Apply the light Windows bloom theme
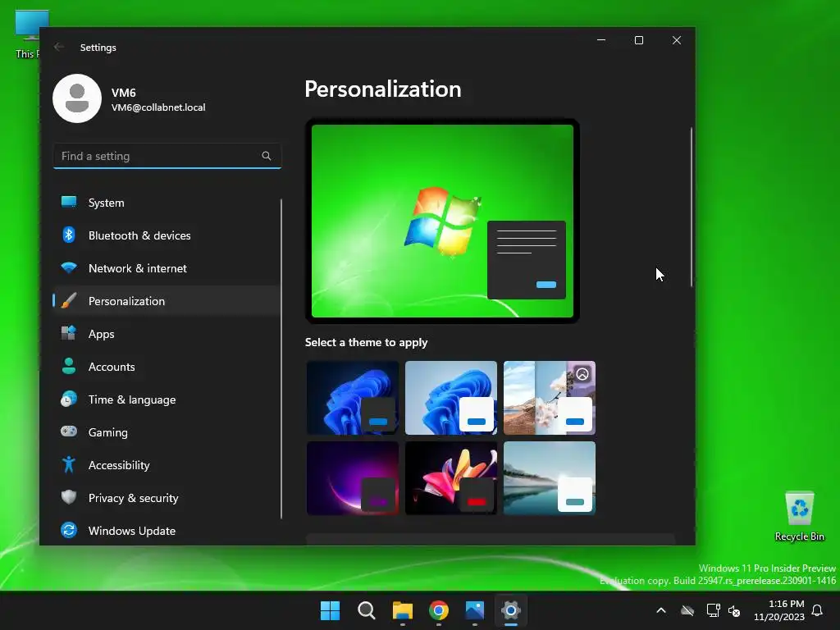This screenshot has width=840, height=630. pyautogui.click(x=451, y=398)
